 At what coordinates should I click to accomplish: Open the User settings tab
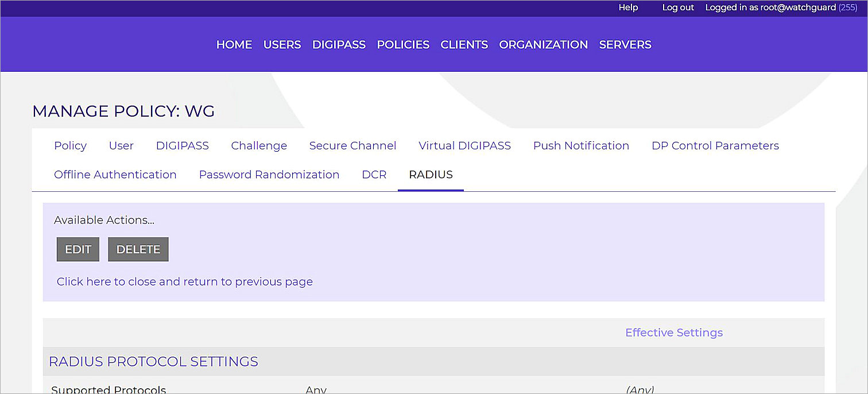[x=121, y=145]
